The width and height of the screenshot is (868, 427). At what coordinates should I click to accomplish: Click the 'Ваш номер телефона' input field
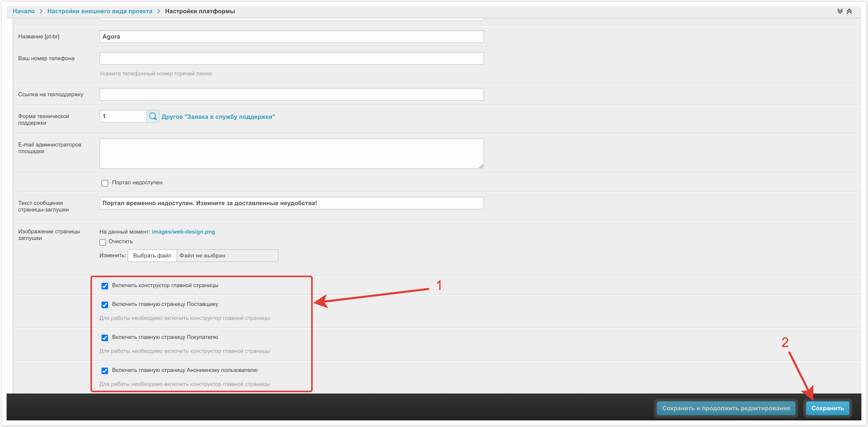point(291,58)
